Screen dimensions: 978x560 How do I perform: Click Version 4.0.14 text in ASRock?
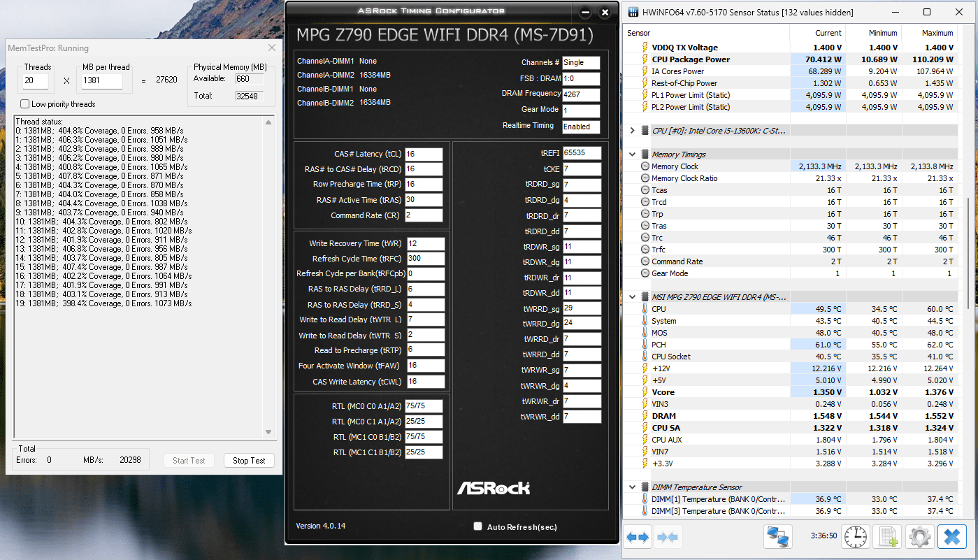tap(321, 526)
